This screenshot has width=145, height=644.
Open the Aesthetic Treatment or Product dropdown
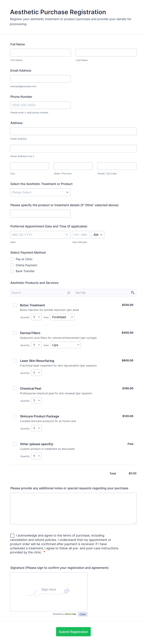coord(40,192)
